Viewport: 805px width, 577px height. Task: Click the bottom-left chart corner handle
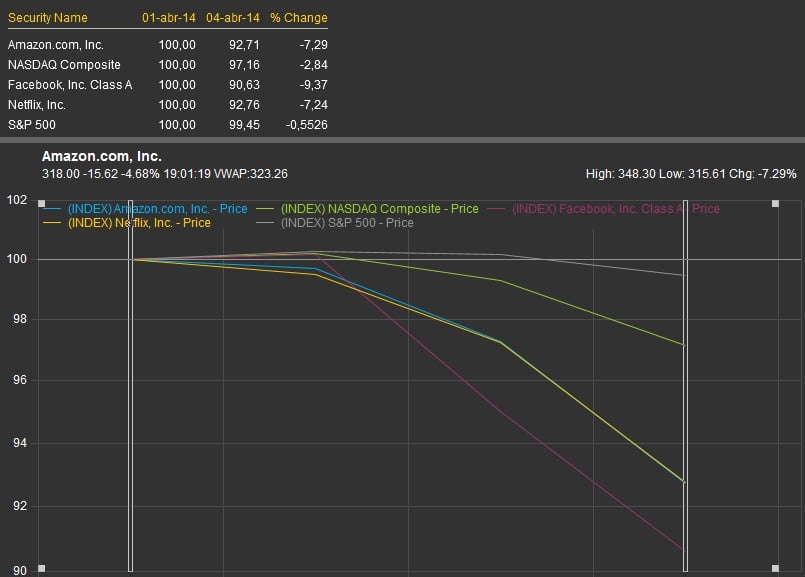pyautogui.click(x=42, y=568)
